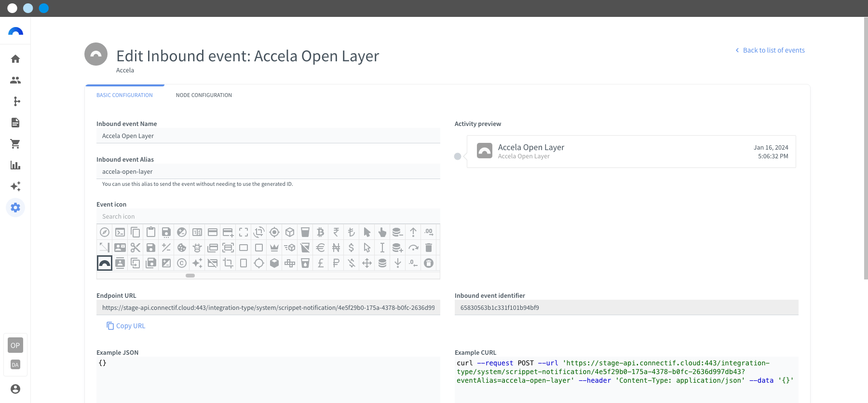Select the trash can icon in grid
This screenshot has height=403, width=868.
[429, 248]
